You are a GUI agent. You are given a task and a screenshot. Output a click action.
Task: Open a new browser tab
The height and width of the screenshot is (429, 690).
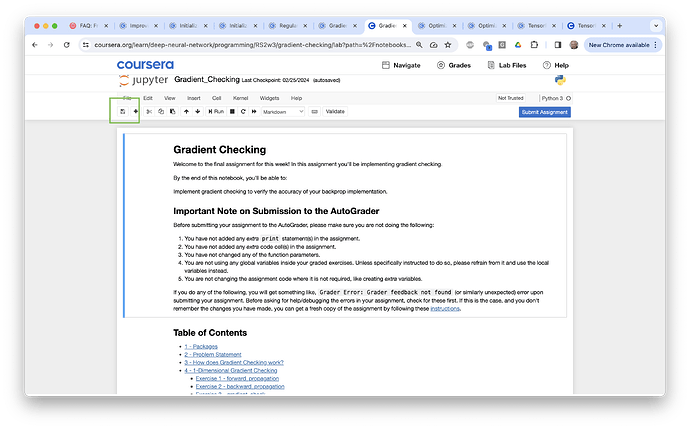pyautogui.click(x=620, y=26)
